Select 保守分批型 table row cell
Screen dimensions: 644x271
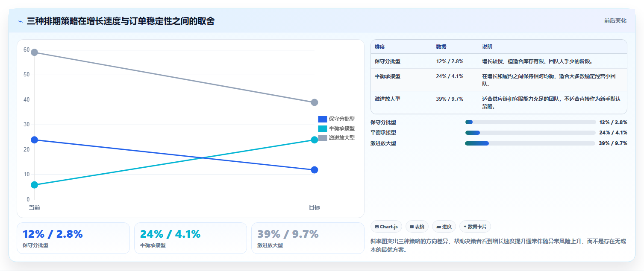point(388,61)
